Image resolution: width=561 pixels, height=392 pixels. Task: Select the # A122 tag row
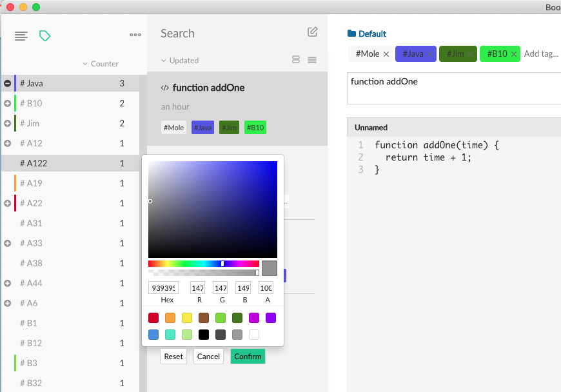coord(70,163)
